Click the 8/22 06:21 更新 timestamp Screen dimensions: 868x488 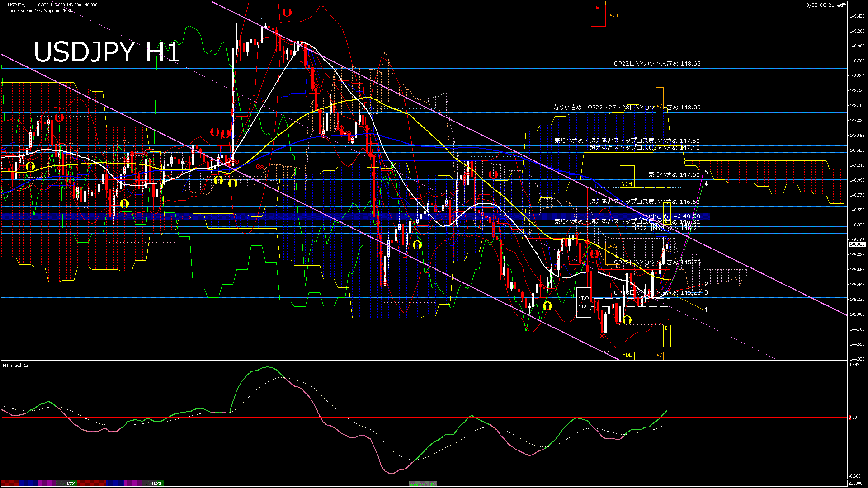[826, 5]
